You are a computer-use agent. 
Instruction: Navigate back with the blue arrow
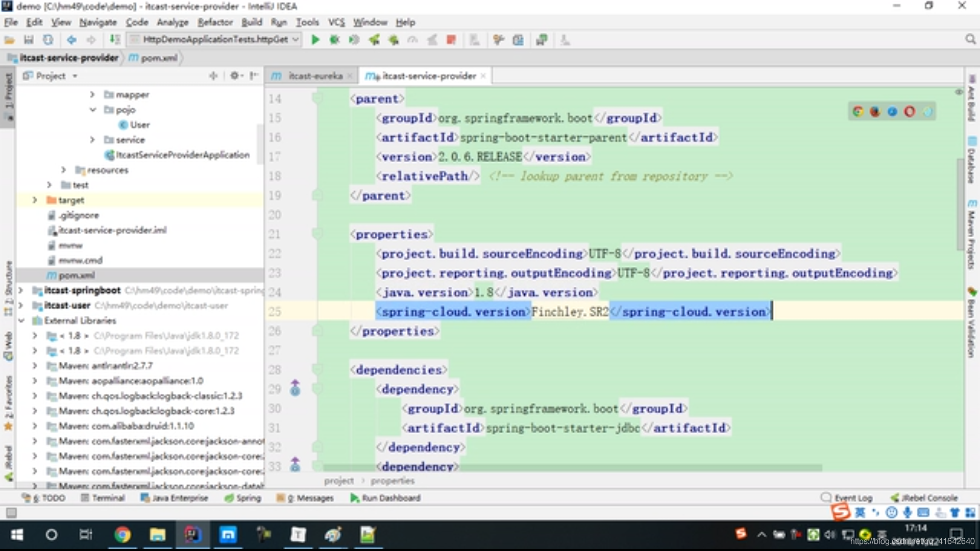(71, 40)
